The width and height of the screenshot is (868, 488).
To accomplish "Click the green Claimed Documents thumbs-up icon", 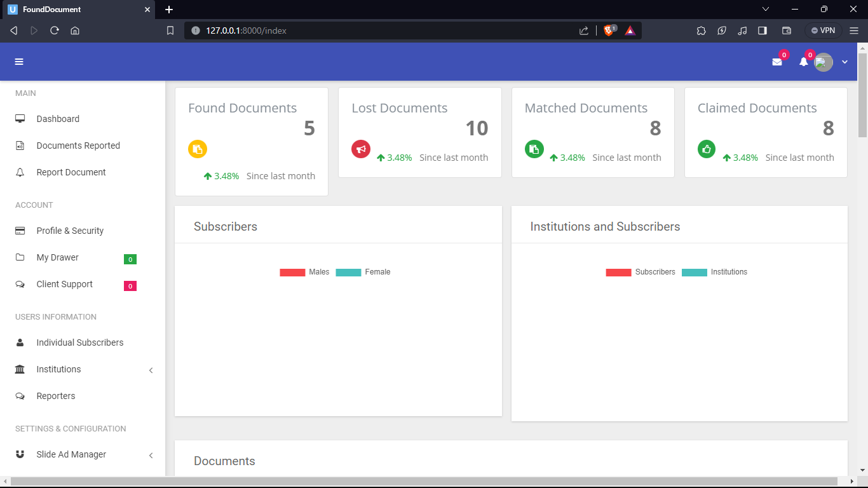I will 707,149.
